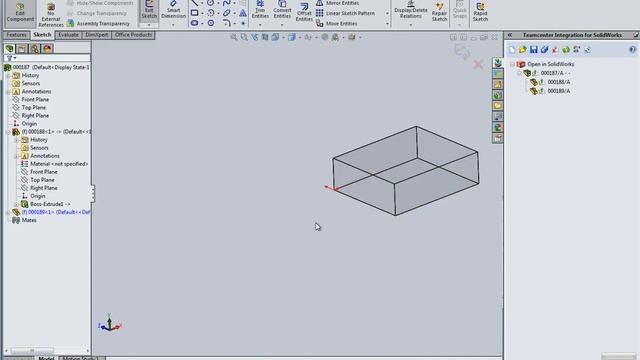Open Display/Delete Relations dropdown arrow

(x=410, y=25)
